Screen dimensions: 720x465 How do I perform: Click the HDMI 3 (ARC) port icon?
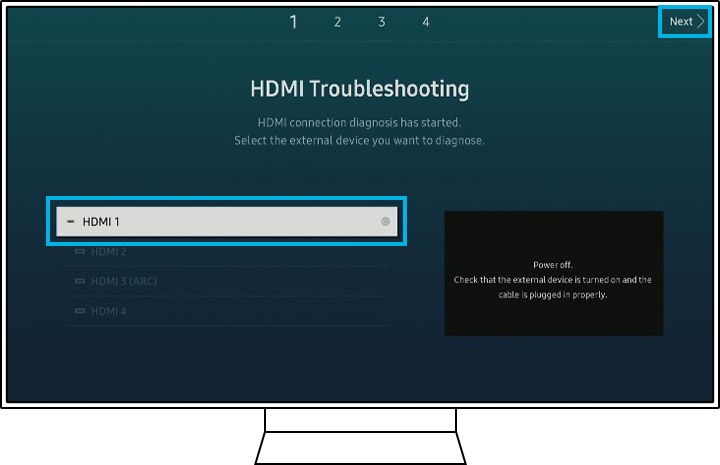(80, 282)
